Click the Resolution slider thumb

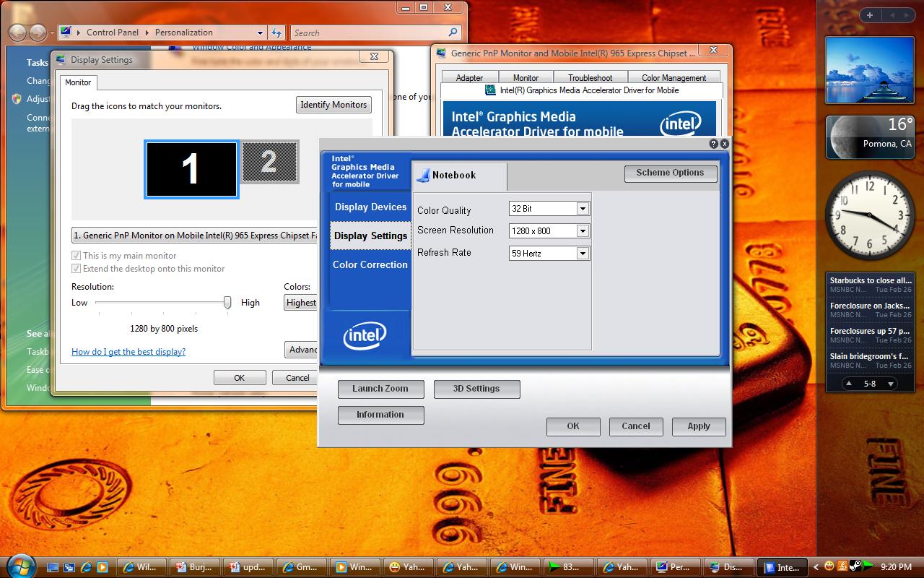tap(227, 302)
